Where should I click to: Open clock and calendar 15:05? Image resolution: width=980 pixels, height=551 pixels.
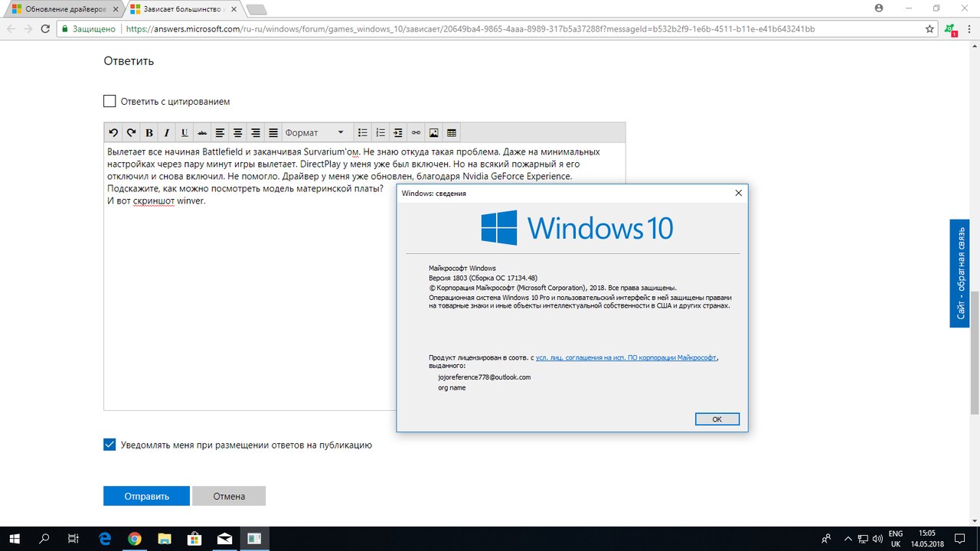(928, 539)
